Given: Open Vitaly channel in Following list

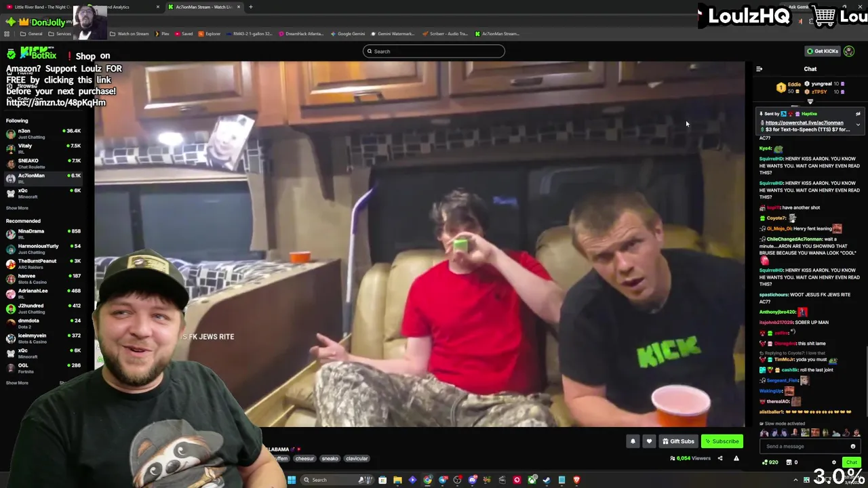Looking at the screenshot, I should (x=43, y=148).
